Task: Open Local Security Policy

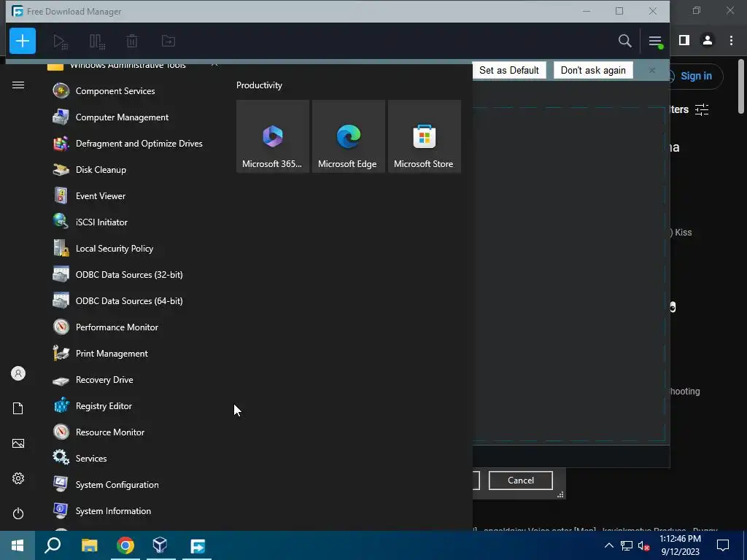Action: click(134, 248)
